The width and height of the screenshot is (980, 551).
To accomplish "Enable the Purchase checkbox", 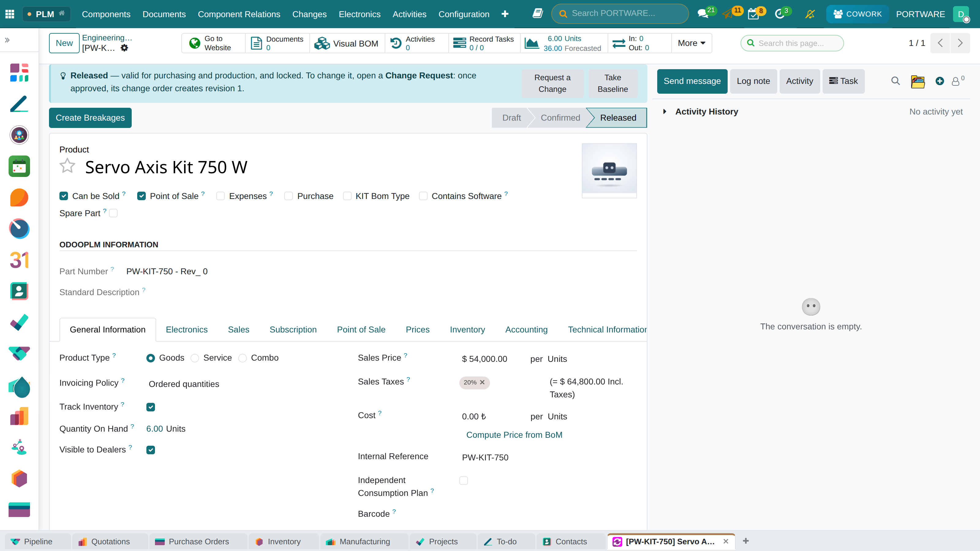I will [288, 196].
